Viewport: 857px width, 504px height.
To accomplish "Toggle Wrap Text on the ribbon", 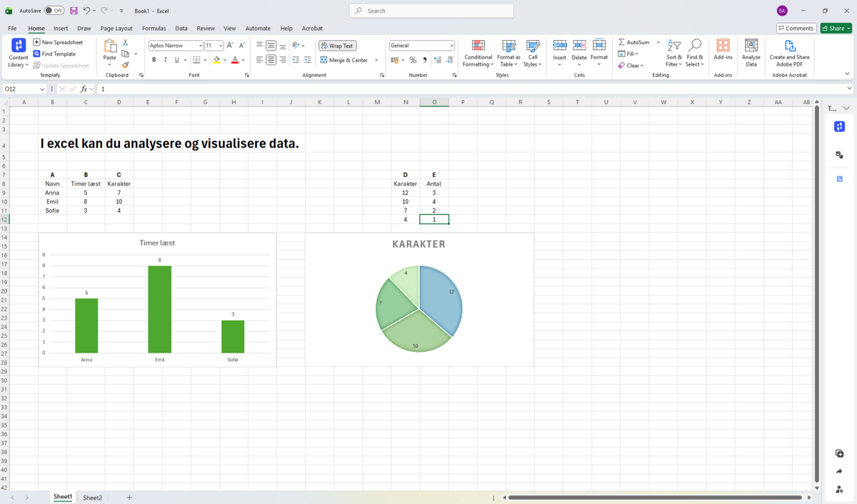I will [x=337, y=46].
